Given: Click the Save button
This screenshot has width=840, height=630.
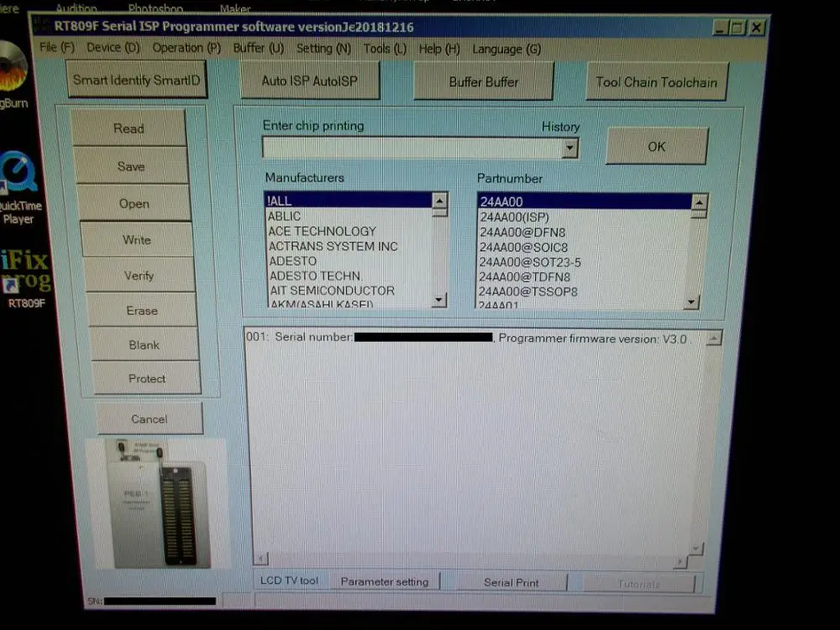Looking at the screenshot, I should click(x=131, y=166).
